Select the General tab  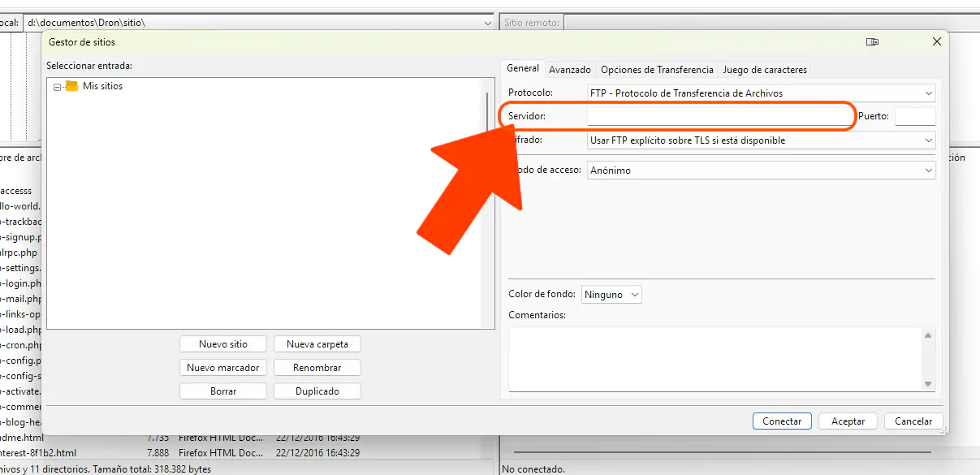click(522, 68)
